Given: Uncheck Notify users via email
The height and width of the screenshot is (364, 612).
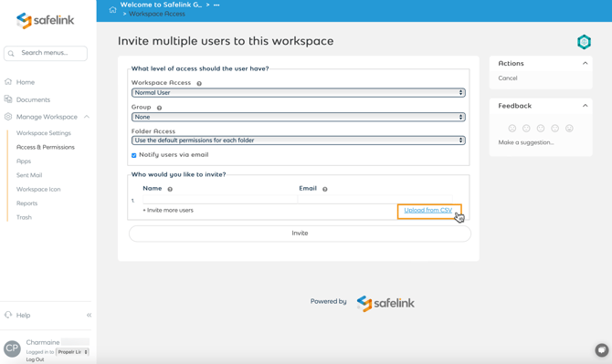Looking at the screenshot, I should [x=134, y=155].
